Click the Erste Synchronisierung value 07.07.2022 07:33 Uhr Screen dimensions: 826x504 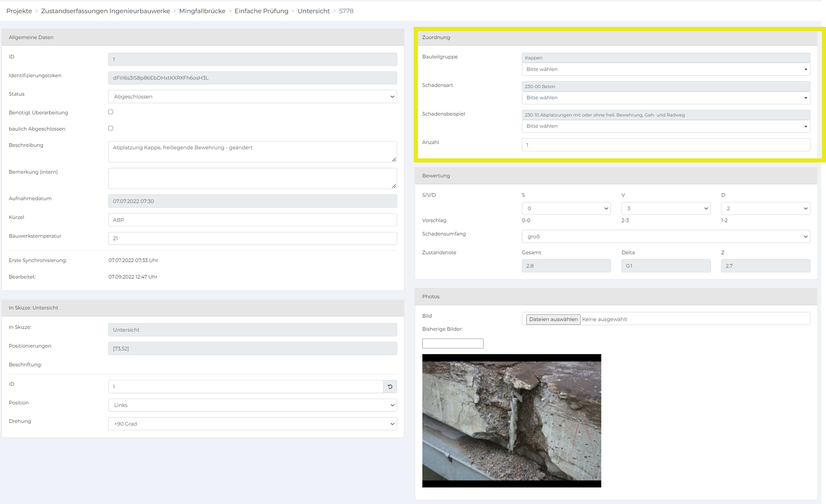pos(133,260)
